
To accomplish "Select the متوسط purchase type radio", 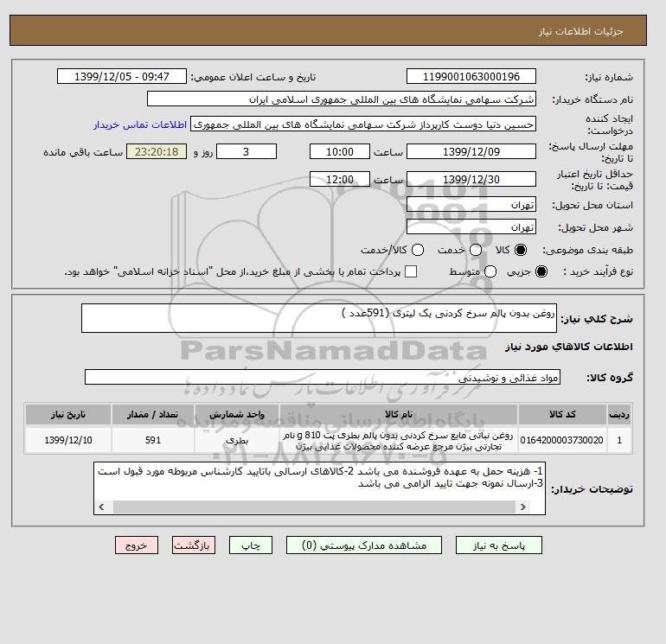I will tap(490, 271).
